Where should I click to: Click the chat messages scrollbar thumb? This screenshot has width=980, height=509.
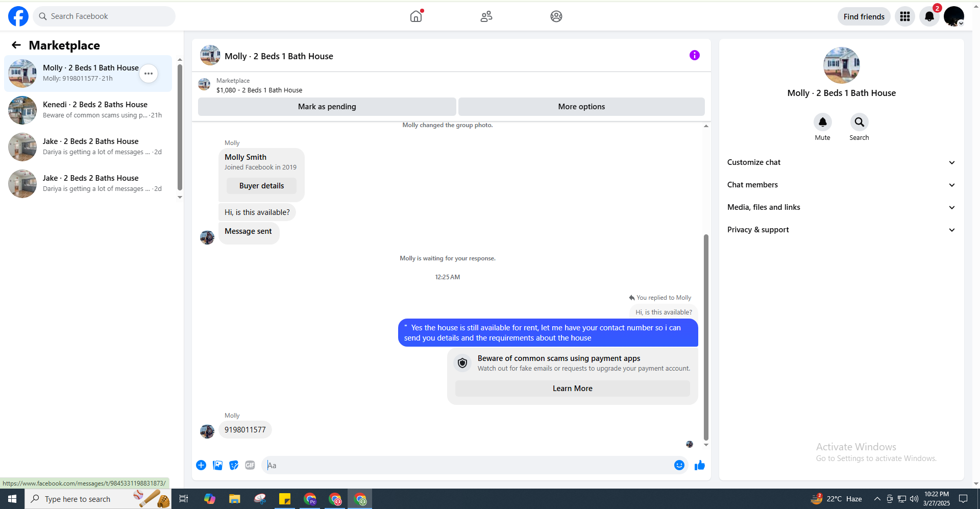706,337
